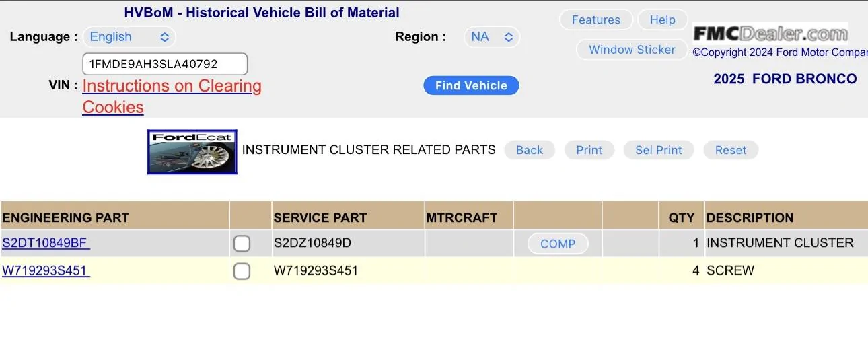Open Instructions on Clearing Cookies link
Viewport: 868px width, 362px height.
(172, 96)
